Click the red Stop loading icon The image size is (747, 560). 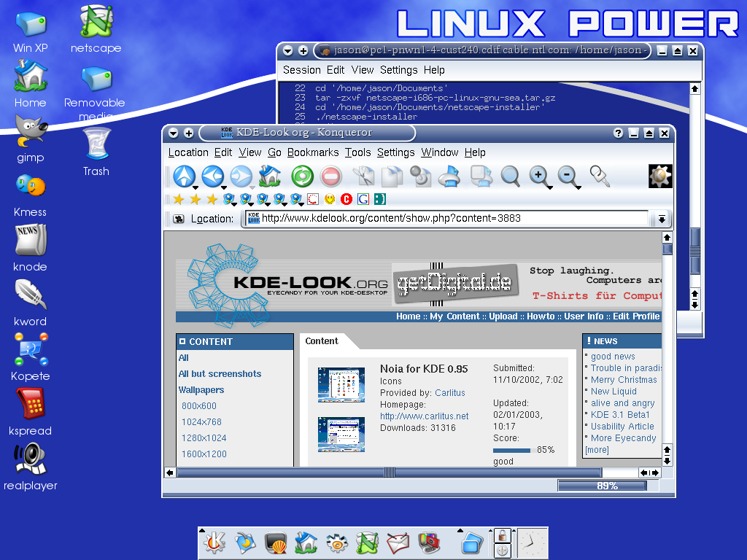coord(330,176)
